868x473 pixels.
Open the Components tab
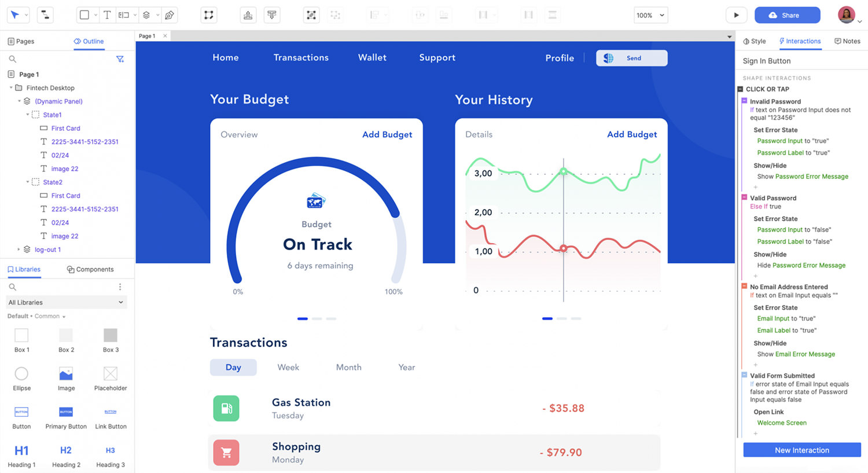pyautogui.click(x=90, y=269)
